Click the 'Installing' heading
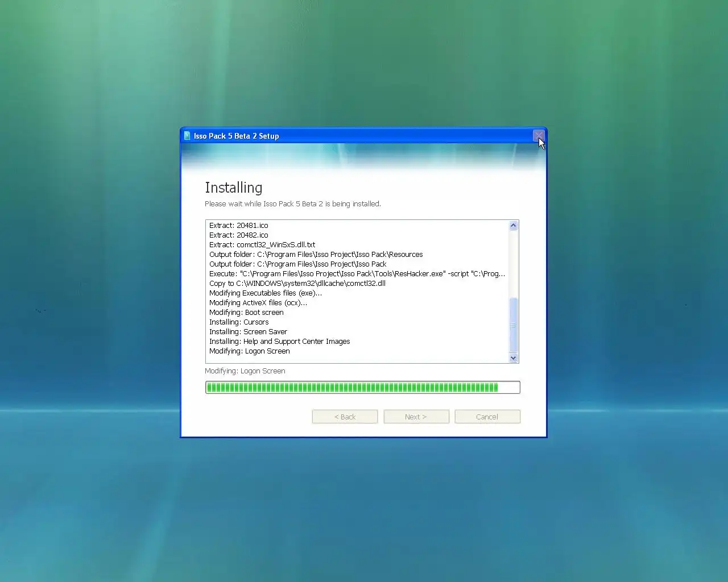Viewport: 728px width, 582px height. (x=234, y=188)
